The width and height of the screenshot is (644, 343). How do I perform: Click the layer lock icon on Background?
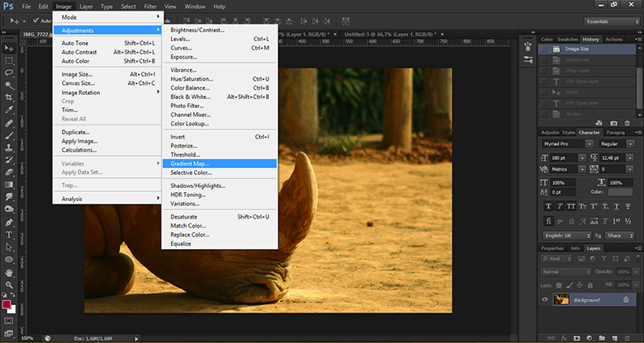pyautogui.click(x=627, y=299)
